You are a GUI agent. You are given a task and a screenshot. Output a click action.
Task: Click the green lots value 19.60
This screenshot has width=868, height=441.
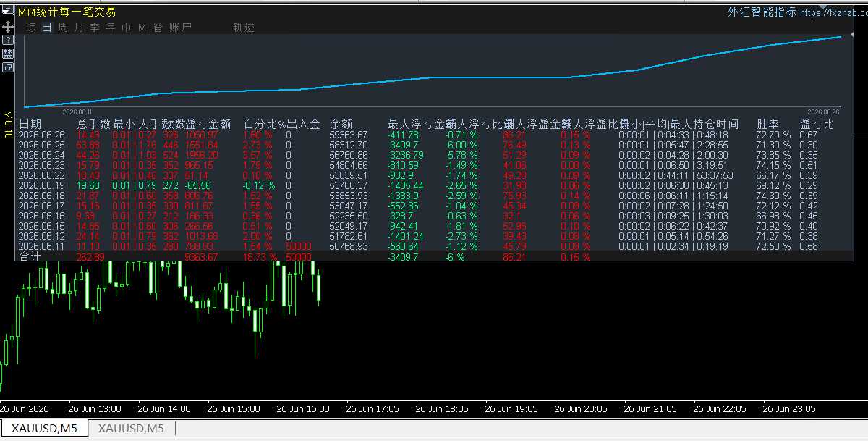pos(88,186)
